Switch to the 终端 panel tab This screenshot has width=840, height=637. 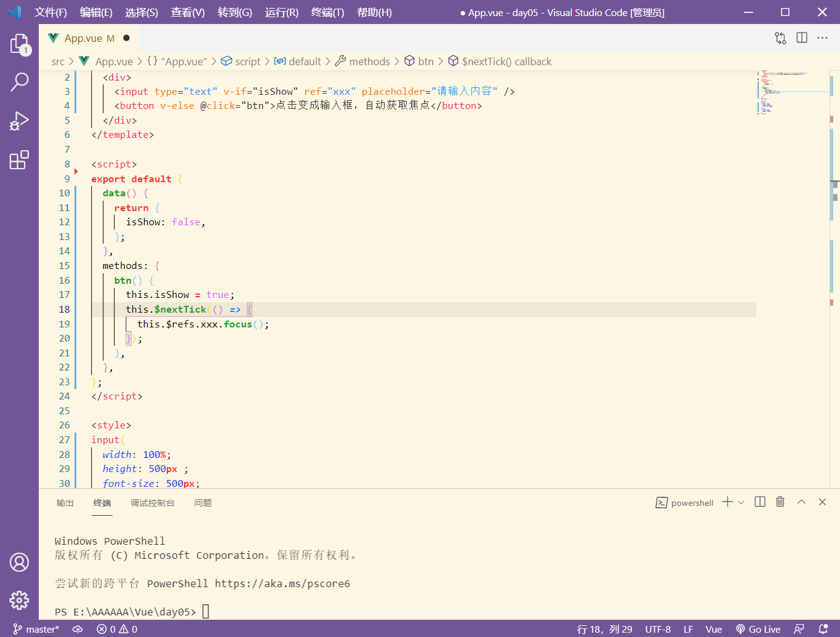coord(102,503)
